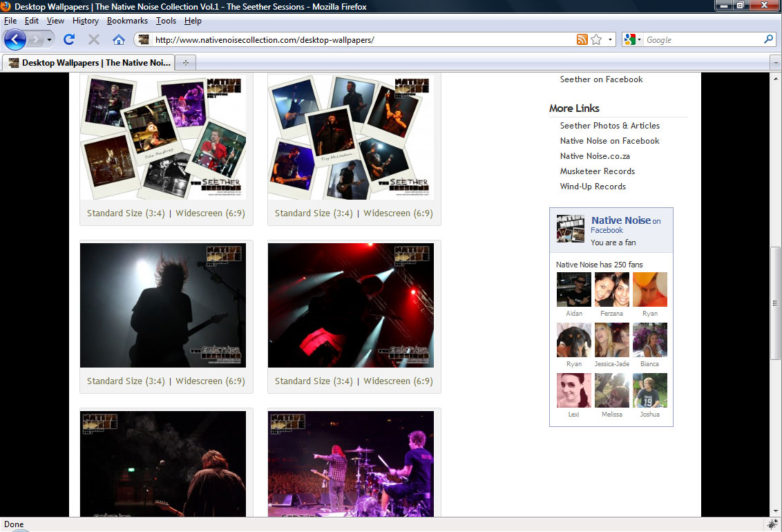Click fan Jessica-Jade's profile picture
The height and width of the screenshot is (532, 782).
612,339
